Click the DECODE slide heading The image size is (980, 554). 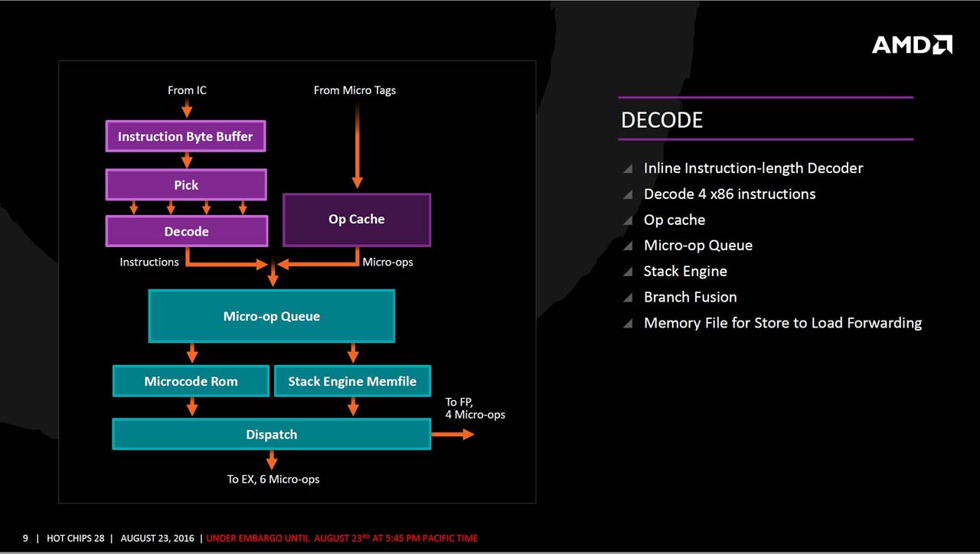[661, 120]
